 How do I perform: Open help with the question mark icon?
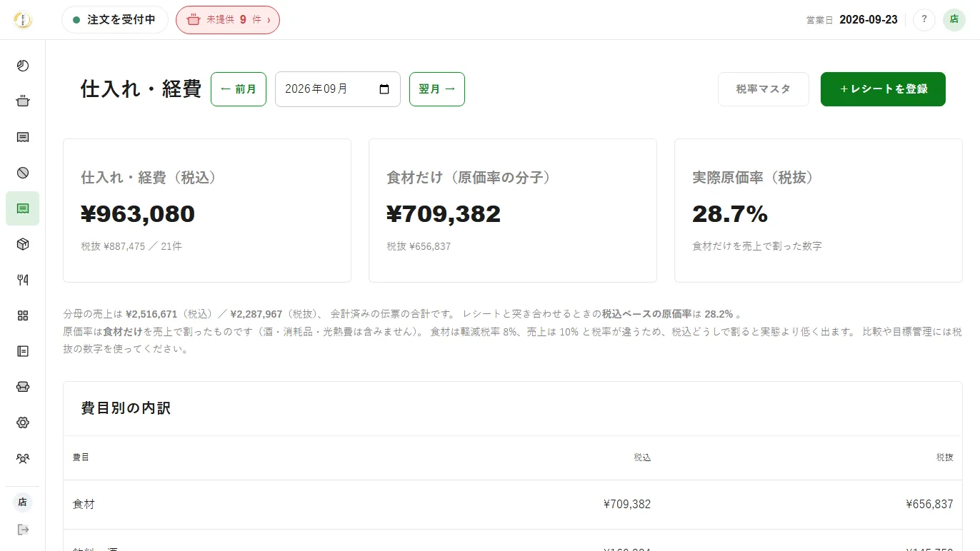tap(924, 20)
